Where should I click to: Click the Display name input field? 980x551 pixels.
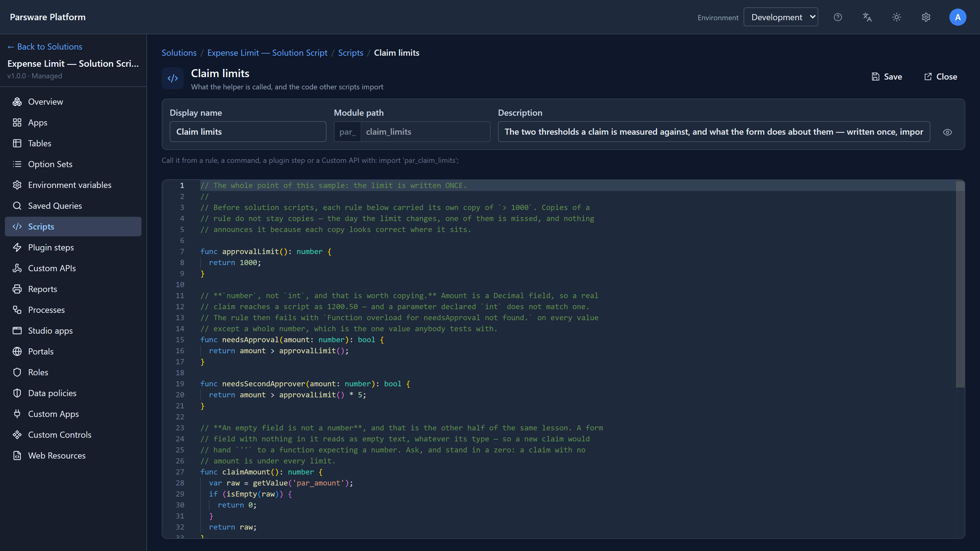tap(248, 132)
